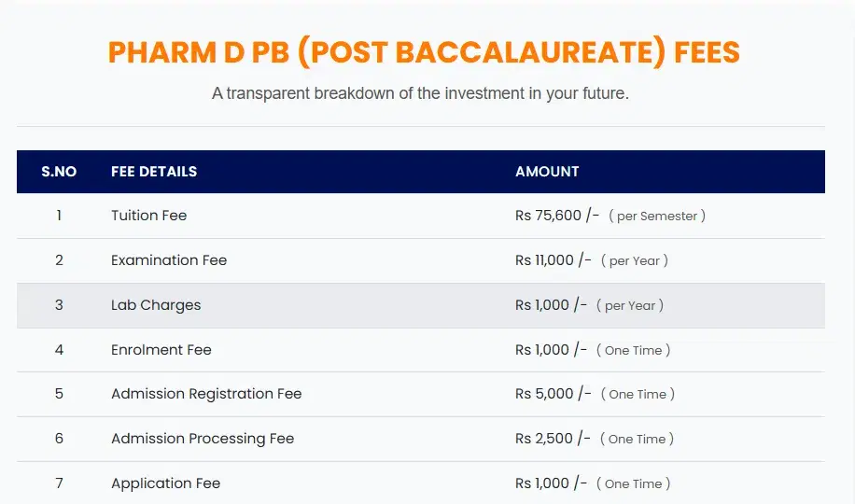Select the Enrolment Fee row label
This screenshot has height=504, width=855.
[161, 350]
